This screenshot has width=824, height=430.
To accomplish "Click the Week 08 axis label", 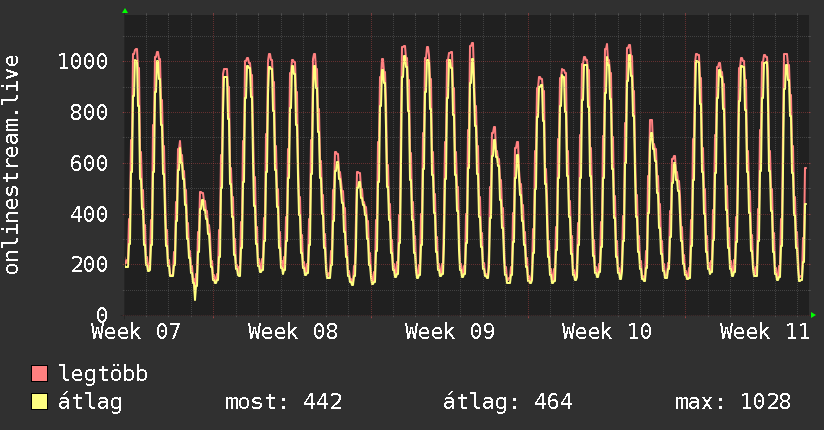I will tap(293, 332).
